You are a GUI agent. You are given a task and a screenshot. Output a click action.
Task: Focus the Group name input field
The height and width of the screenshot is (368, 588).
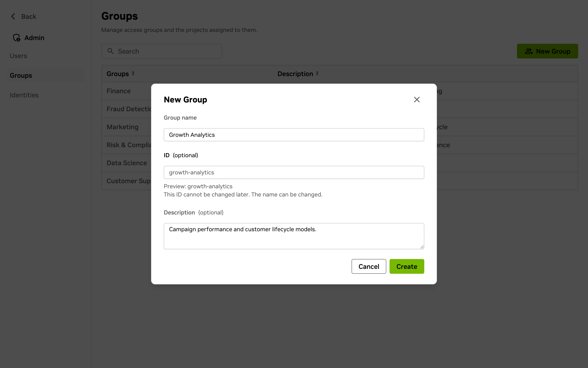pyautogui.click(x=294, y=135)
